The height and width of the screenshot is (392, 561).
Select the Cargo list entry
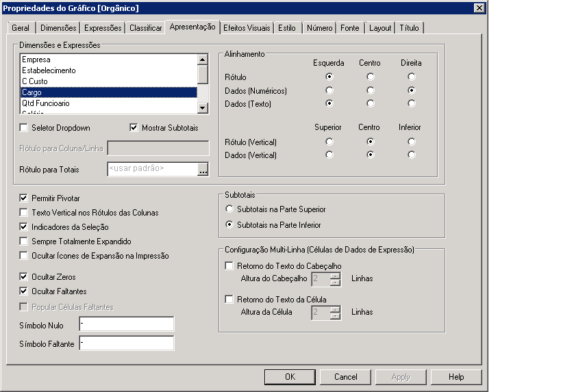[109, 92]
